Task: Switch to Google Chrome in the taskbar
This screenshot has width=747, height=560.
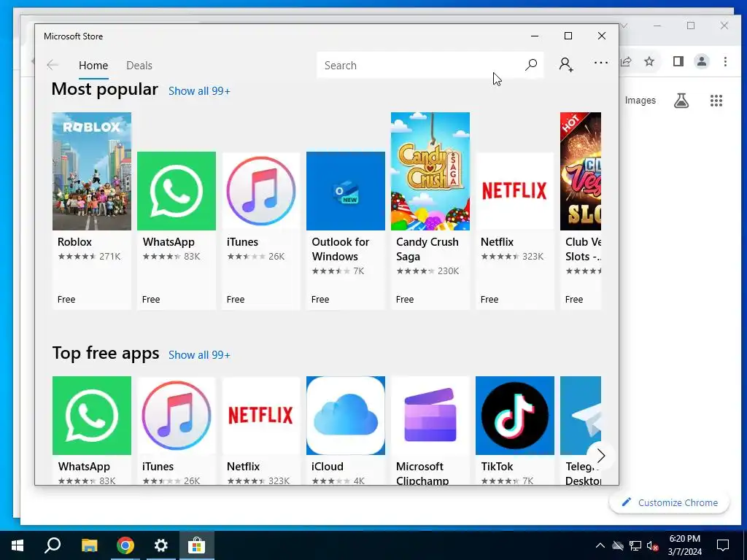Action: (125, 545)
